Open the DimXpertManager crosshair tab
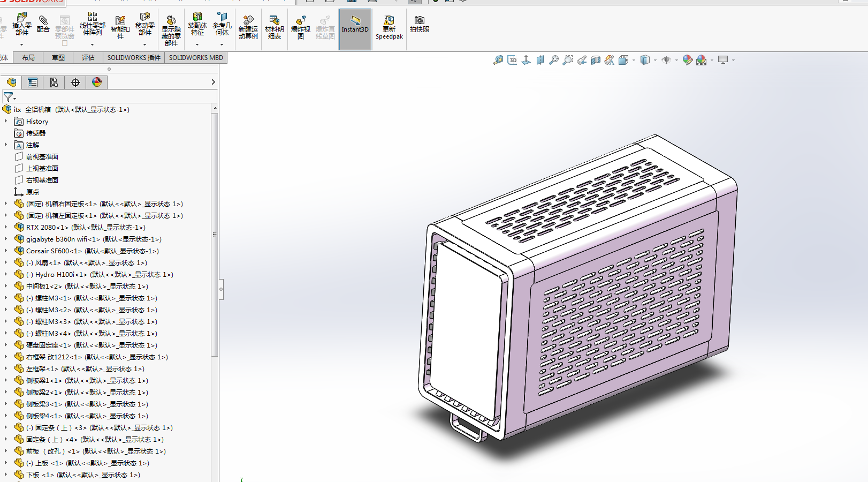 pos(75,82)
